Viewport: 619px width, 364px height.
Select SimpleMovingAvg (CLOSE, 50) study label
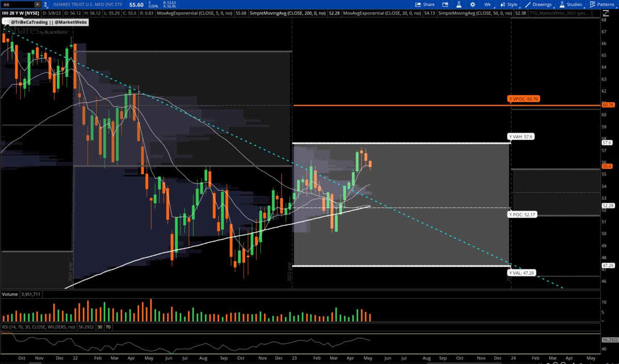(475, 13)
